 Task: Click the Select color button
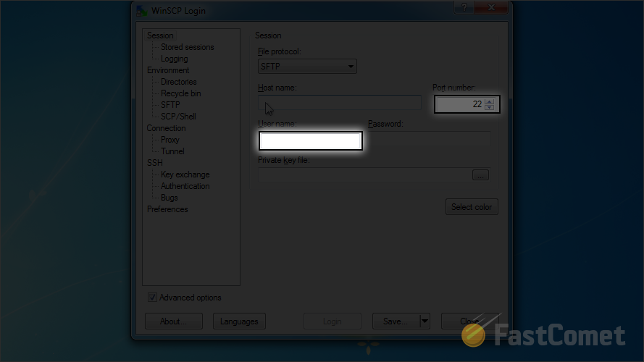pos(472,207)
